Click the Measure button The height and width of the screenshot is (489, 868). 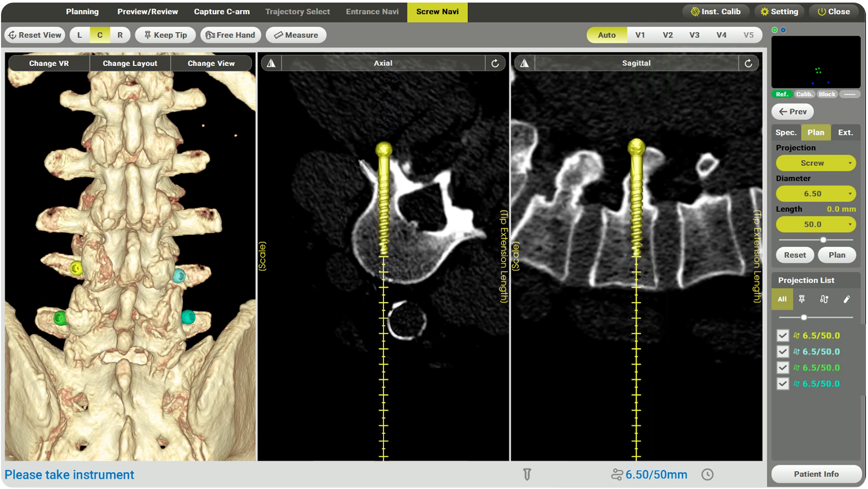click(x=296, y=35)
